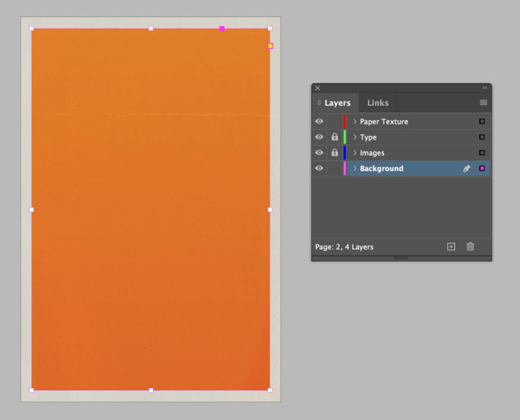Switch to the Links tab
The image size is (520, 420).
pyautogui.click(x=378, y=103)
